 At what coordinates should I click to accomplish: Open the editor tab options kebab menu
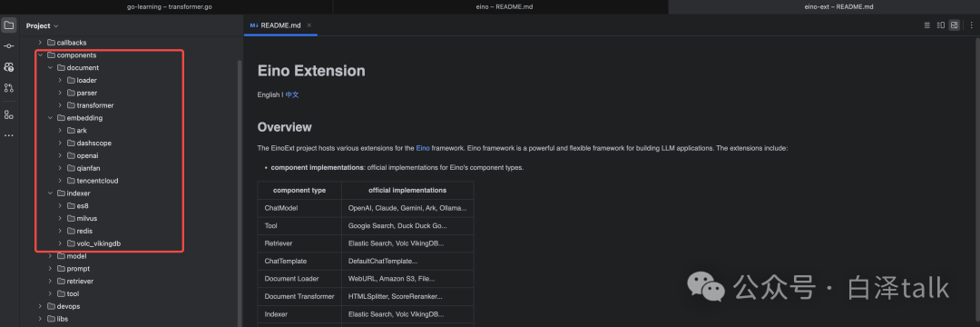(x=971, y=25)
